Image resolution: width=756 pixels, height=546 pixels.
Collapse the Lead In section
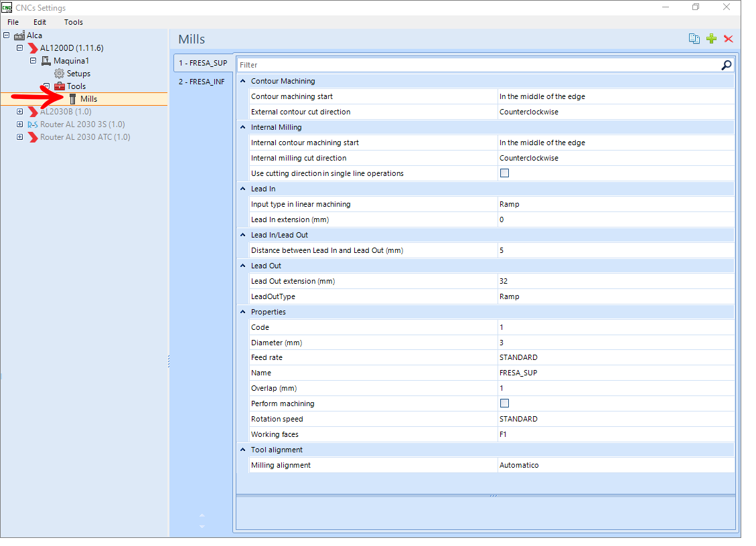243,189
